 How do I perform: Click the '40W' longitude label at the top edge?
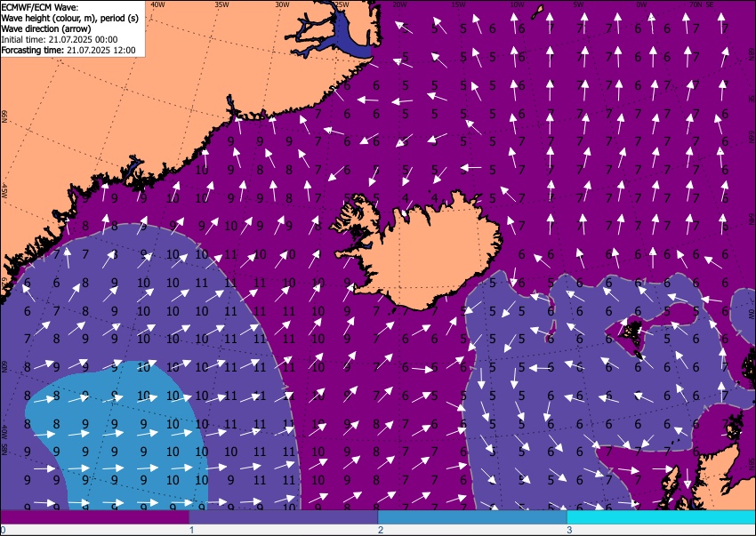point(157,4)
